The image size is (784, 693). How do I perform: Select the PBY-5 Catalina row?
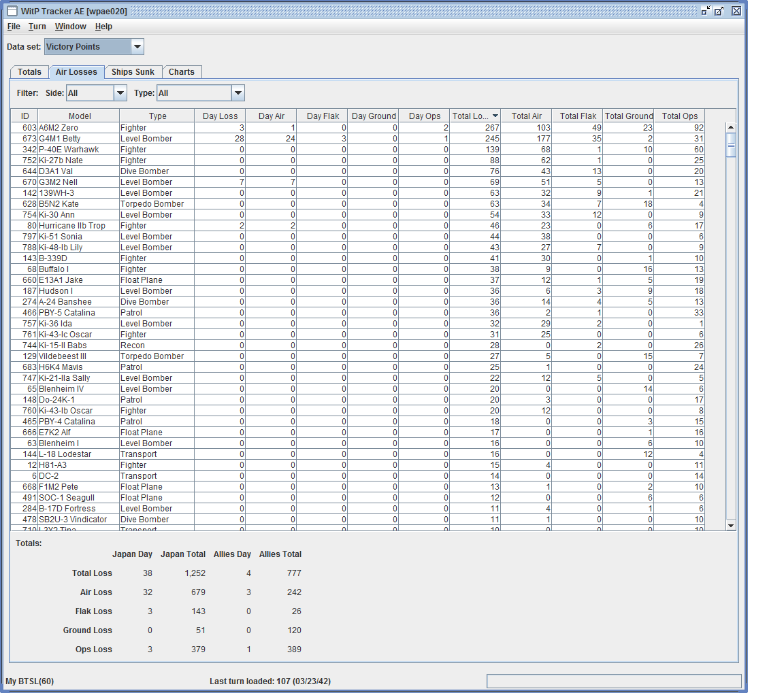358,313
